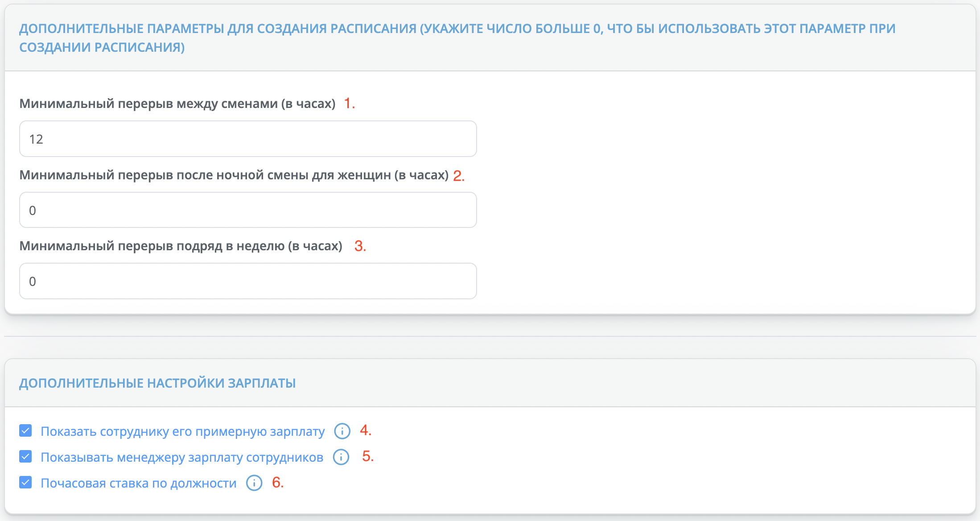The image size is (980, 521).
Task: Click label Показать сотруднику его примерную зарплату
Action: click(183, 432)
